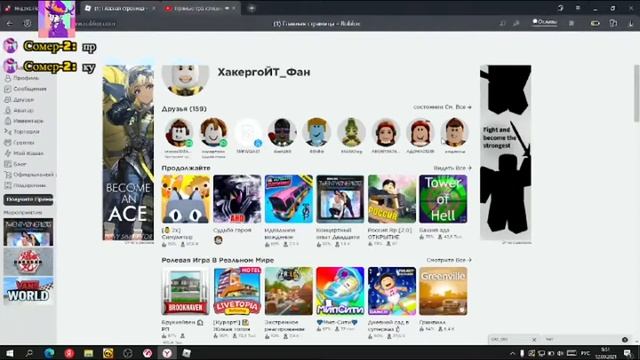Open the Судьба героя game thumbnail
Viewport: 640px width, 360px height.
click(x=237, y=199)
